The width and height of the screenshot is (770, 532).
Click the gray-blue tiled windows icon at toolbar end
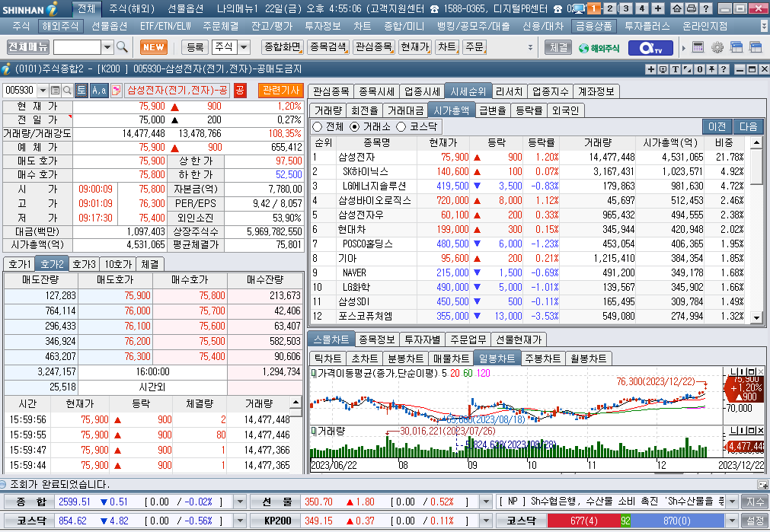[x=756, y=47]
